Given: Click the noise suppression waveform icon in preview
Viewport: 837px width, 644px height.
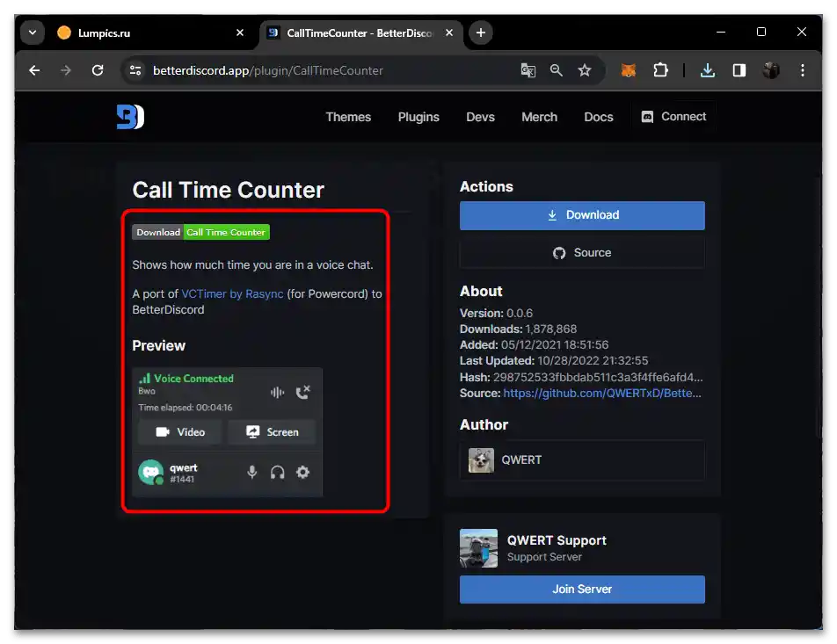Looking at the screenshot, I should click(x=277, y=393).
